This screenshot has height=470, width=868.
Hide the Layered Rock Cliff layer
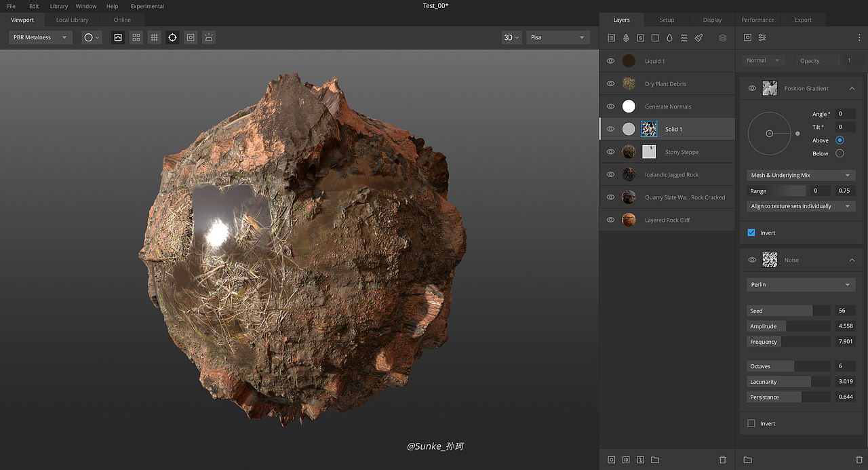click(610, 220)
